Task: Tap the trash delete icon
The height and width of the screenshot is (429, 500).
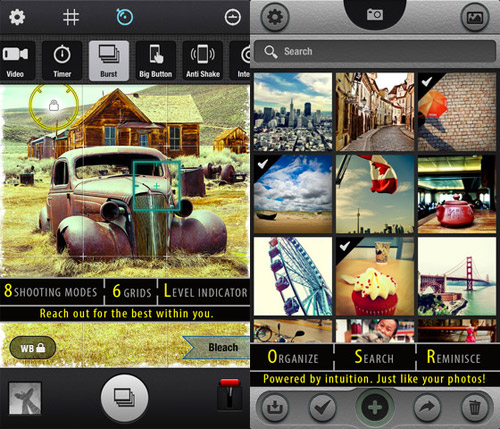Action: pyautogui.click(x=475, y=407)
